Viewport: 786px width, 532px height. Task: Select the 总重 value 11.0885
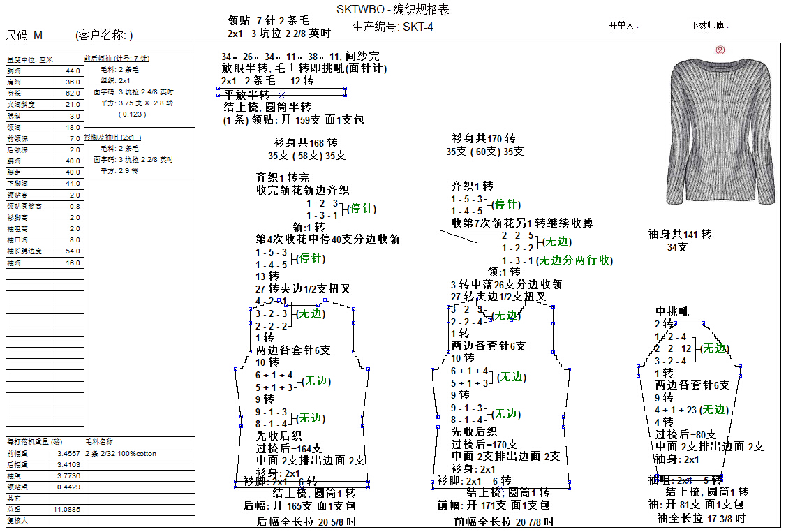point(67,510)
